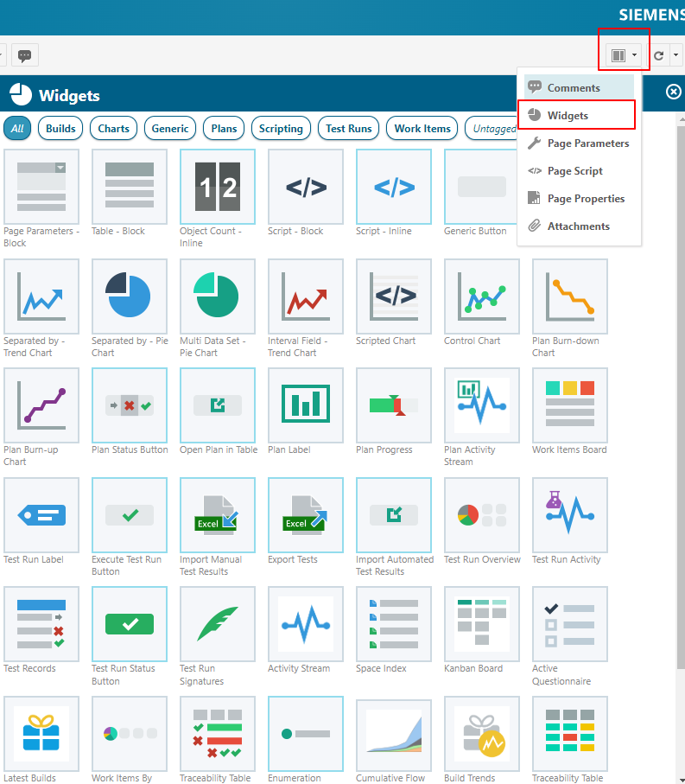Open the sidebar panel layout dropdown

624,55
